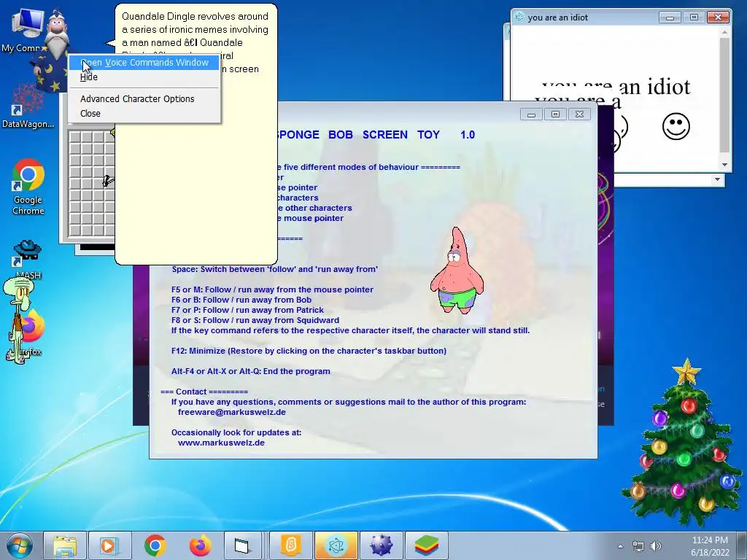Maximize the you are an idiot window
Image resolution: width=747 pixels, height=560 pixels.
coord(694,17)
